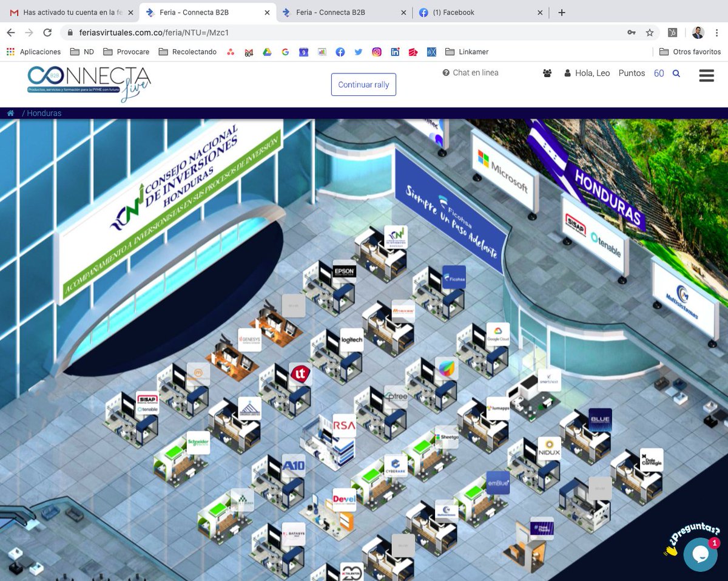Viewport: 728px width, 581px height.
Task: Open the group users icon
Action: [x=547, y=73]
